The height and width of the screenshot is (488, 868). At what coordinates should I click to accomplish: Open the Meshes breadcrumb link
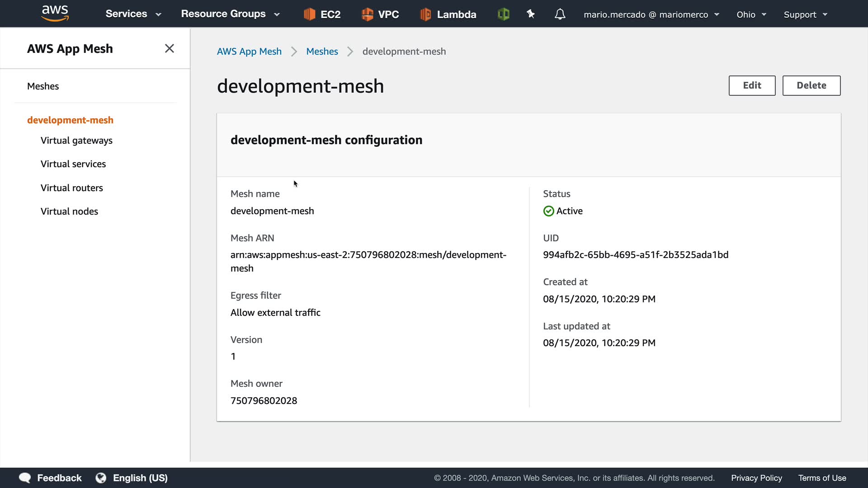click(x=322, y=52)
